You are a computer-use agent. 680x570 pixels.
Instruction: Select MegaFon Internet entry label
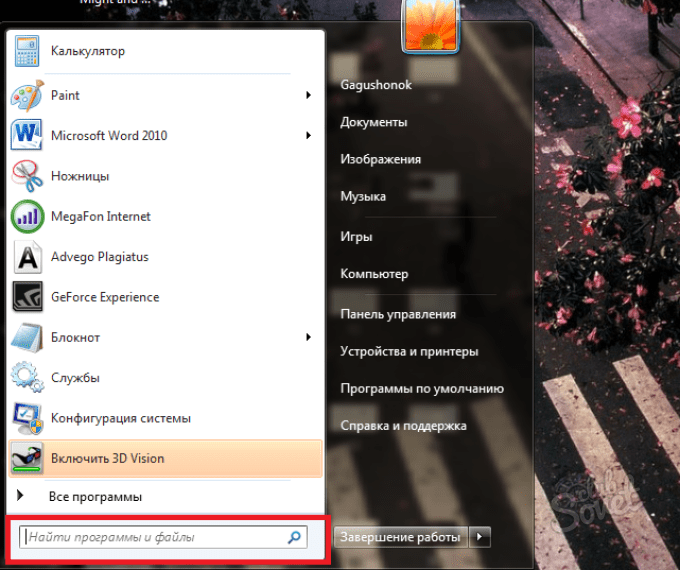101,216
